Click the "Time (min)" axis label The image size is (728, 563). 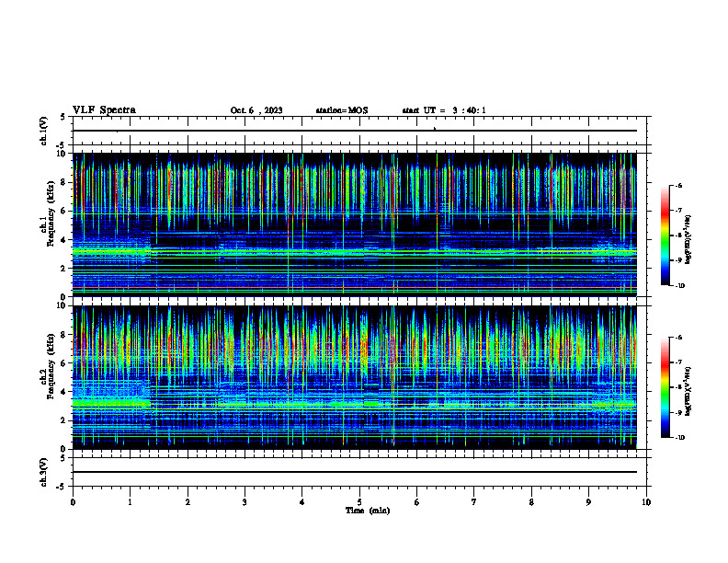coord(368,511)
